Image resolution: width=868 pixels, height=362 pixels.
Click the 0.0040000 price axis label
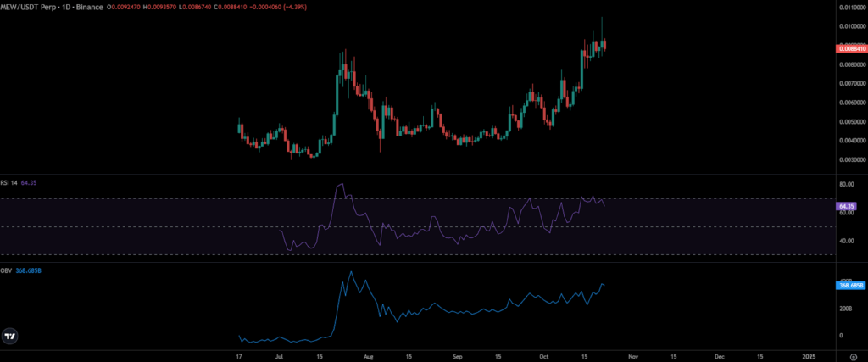851,141
